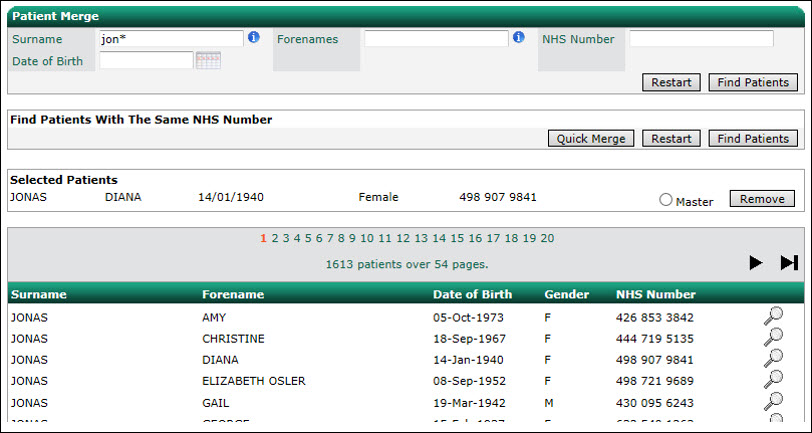812x433 pixels.
Task: Select Master radio for JONAS DIANA
Action: (665, 200)
